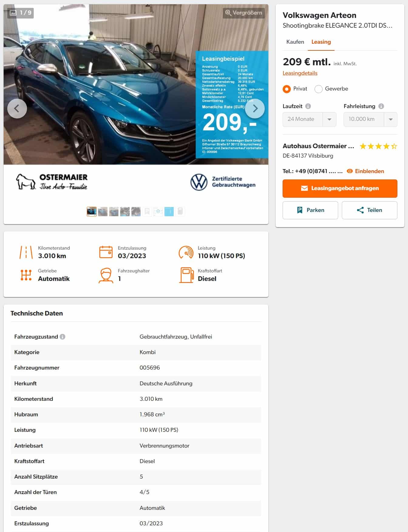Click info icon beside Fahrleistung
408x532 pixels.
click(381, 106)
